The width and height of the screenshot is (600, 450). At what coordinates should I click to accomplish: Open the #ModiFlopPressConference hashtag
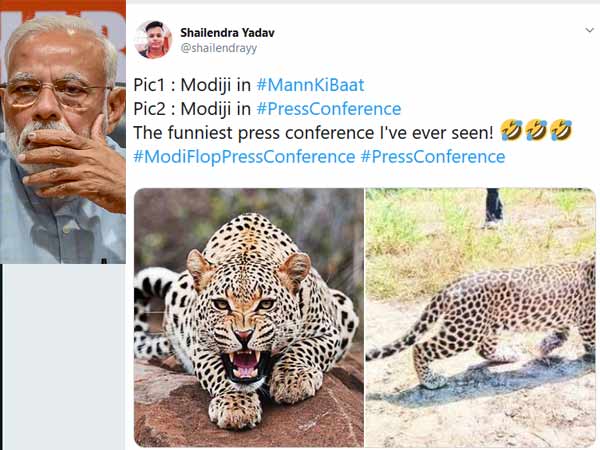(x=244, y=157)
